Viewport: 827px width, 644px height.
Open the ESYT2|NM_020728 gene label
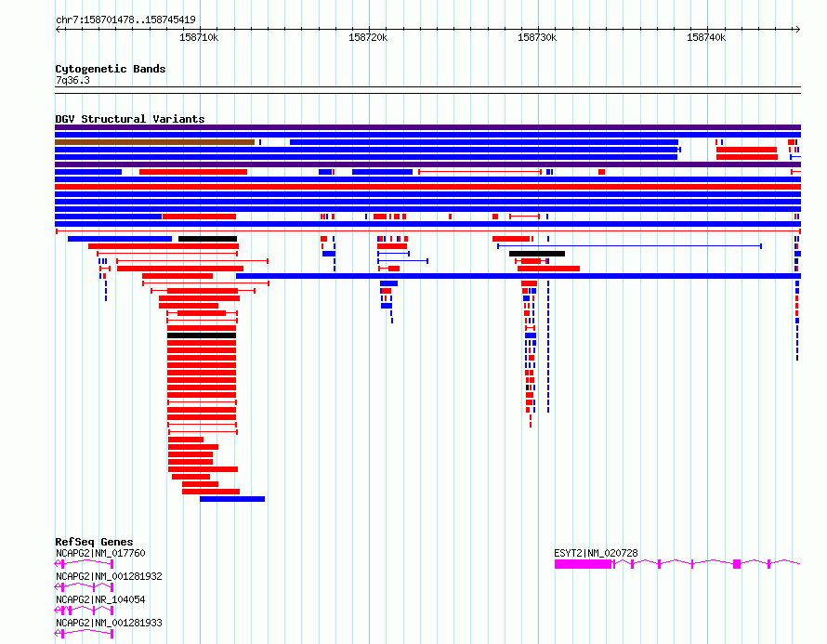click(596, 553)
